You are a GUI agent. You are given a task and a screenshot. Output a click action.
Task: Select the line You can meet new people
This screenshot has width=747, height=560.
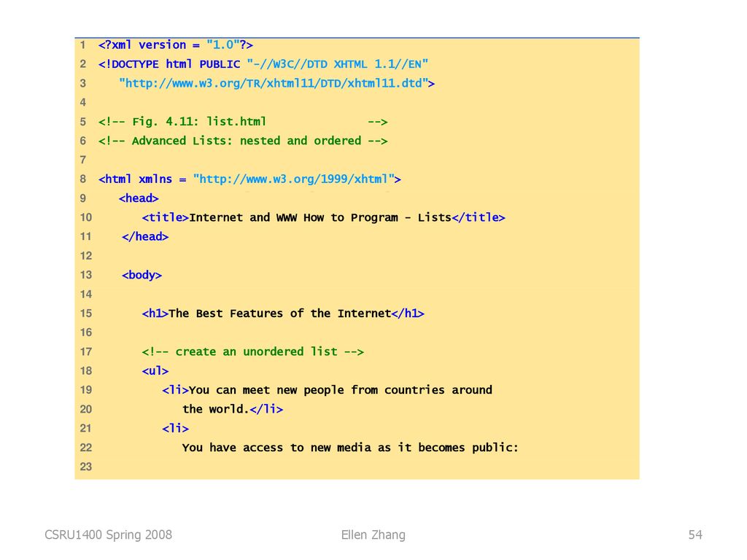coord(328,390)
